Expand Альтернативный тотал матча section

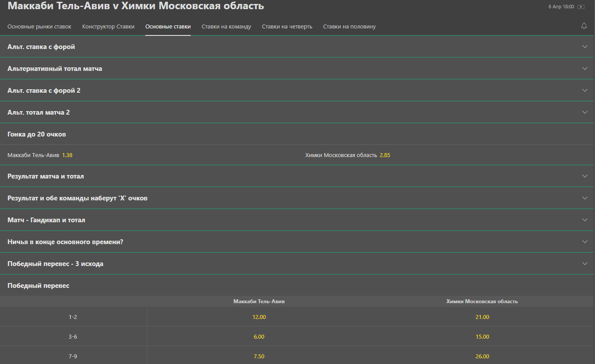coord(297,68)
